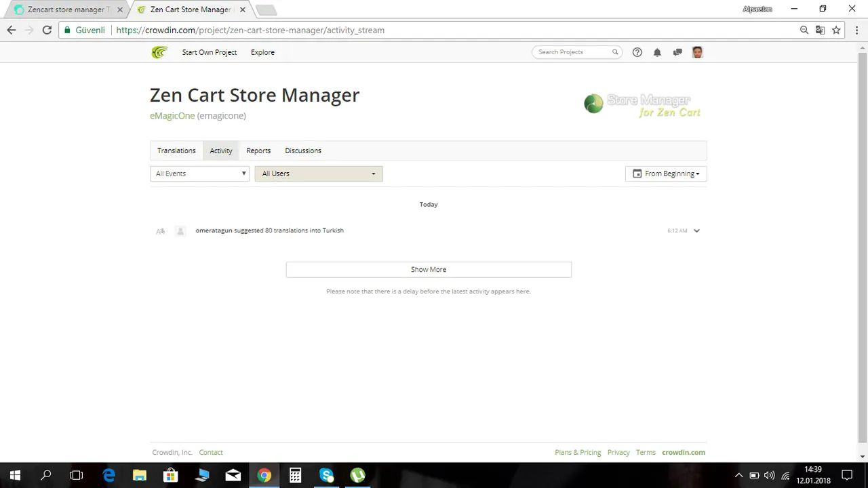Close the Zencart store manager browser tab
868x488 pixels.
coord(119,9)
